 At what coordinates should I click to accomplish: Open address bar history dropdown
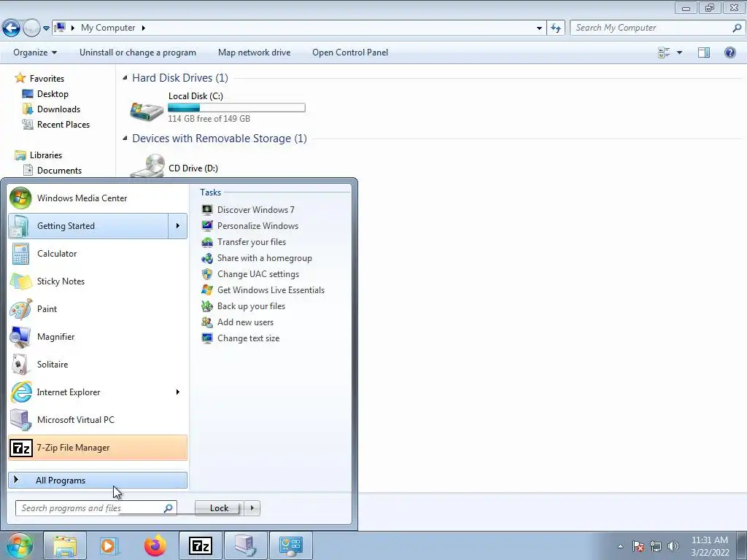[x=539, y=28]
